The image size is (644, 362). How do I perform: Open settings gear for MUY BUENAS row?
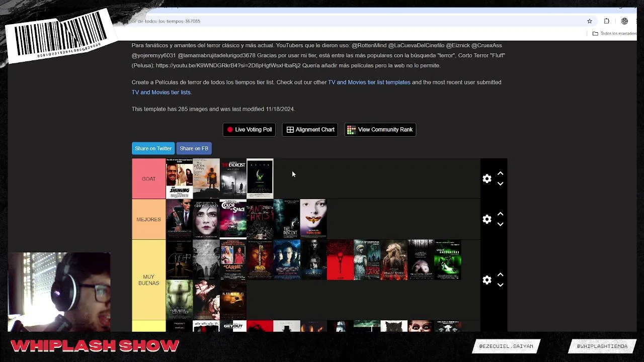coord(487,280)
